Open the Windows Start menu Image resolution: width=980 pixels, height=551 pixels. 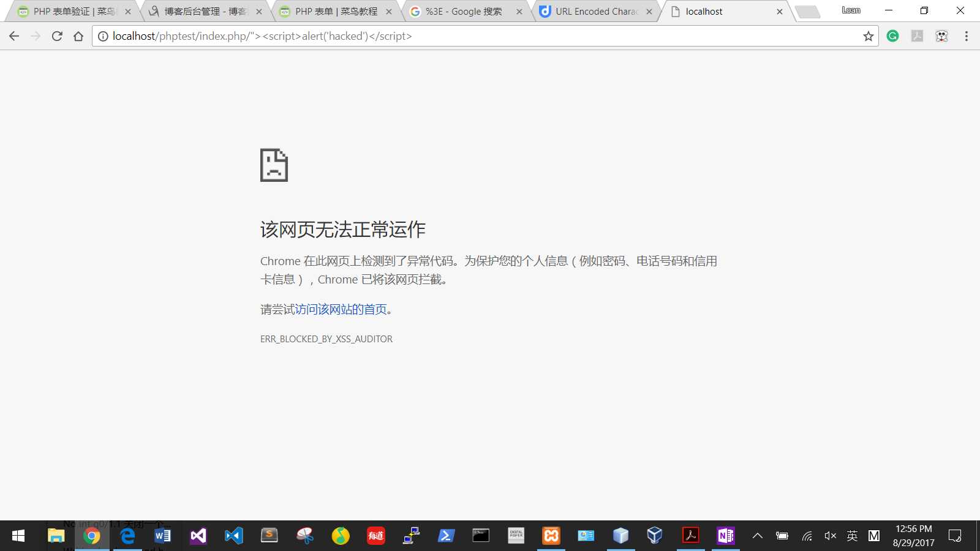18,536
